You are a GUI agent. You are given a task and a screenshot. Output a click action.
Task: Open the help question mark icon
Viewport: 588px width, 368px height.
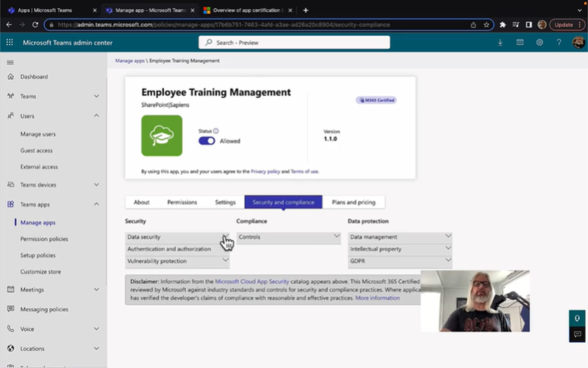(559, 42)
